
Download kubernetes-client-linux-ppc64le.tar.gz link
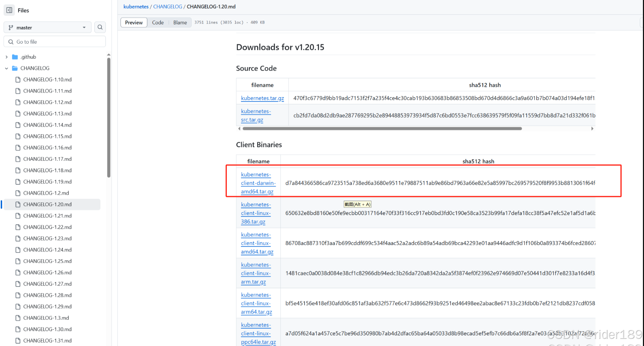(258, 334)
